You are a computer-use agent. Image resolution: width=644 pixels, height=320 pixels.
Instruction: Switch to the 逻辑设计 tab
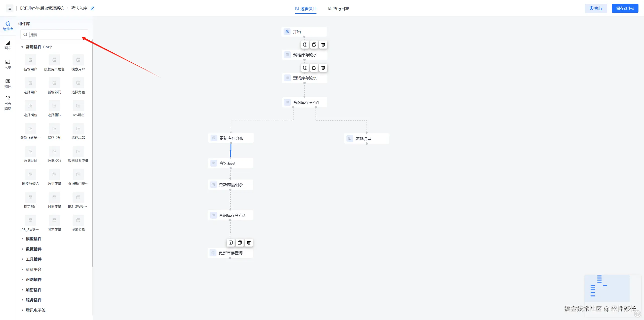(x=306, y=9)
